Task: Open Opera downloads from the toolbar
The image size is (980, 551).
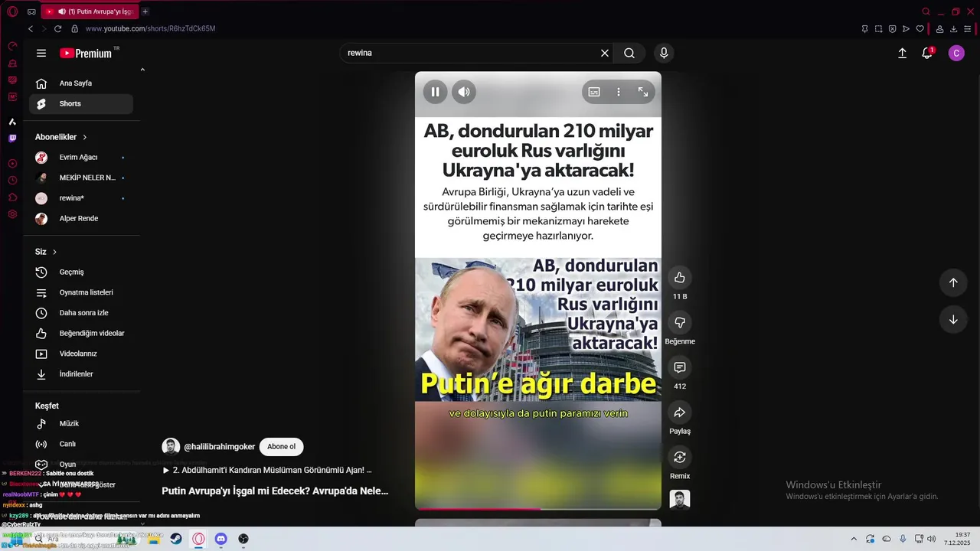Action: pyautogui.click(x=954, y=29)
